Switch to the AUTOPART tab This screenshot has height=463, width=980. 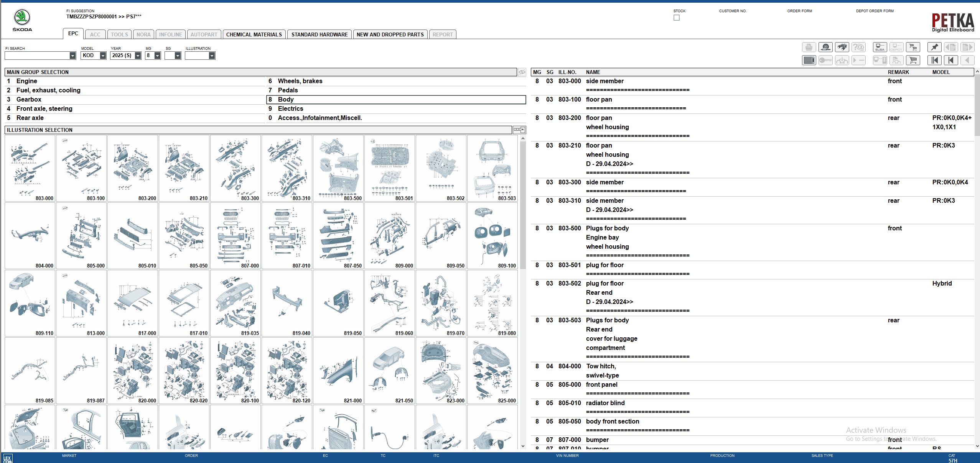tap(204, 34)
